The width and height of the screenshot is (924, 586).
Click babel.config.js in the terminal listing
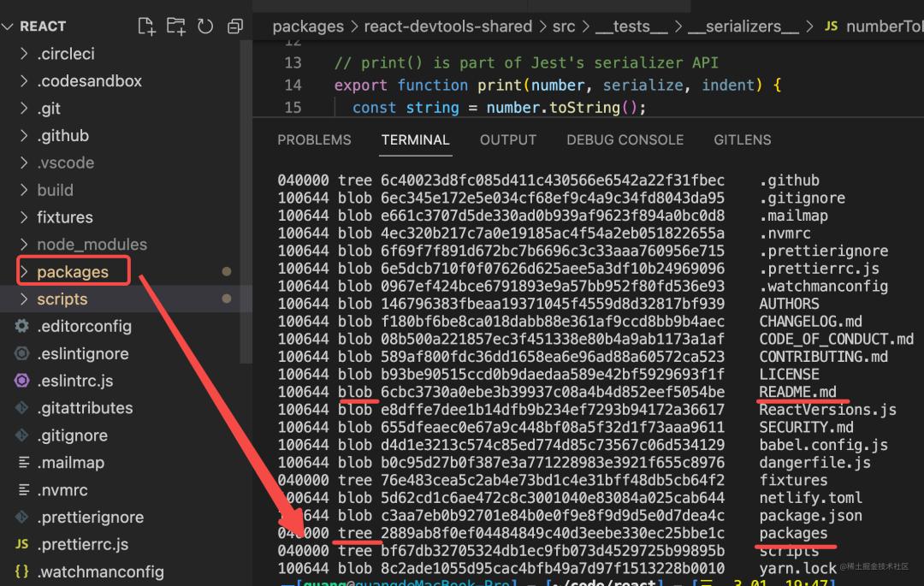[823, 445]
